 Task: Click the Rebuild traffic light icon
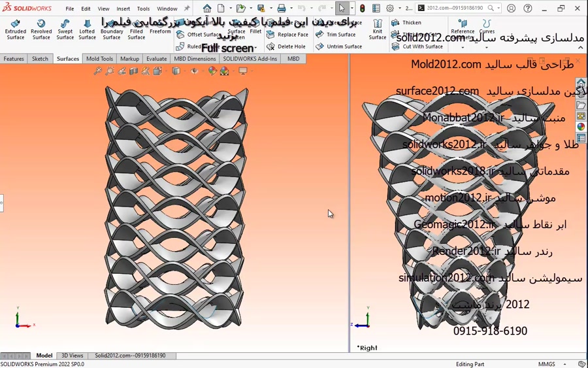tap(362, 8)
